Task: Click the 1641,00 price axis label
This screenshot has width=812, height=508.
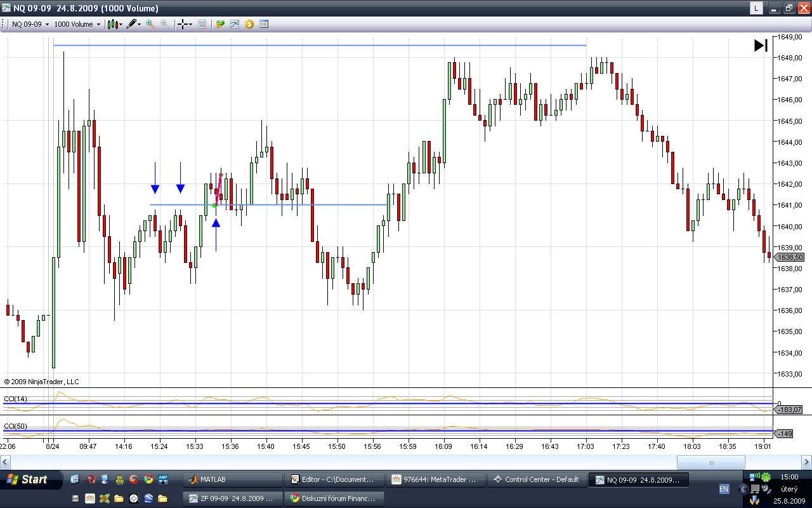Action: click(790, 205)
